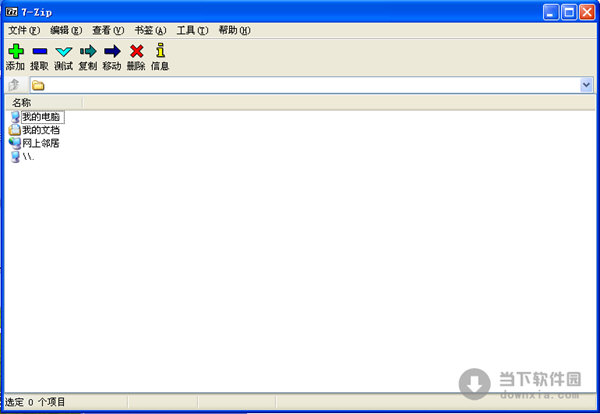The width and height of the screenshot is (600, 414).
Task: Select the 网上邻居 list entry text
Action: point(41,143)
